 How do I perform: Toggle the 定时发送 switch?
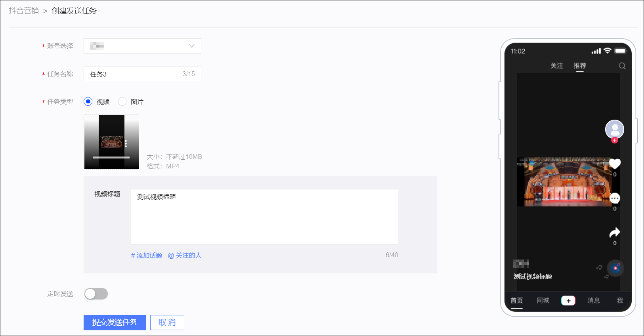click(x=96, y=294)
